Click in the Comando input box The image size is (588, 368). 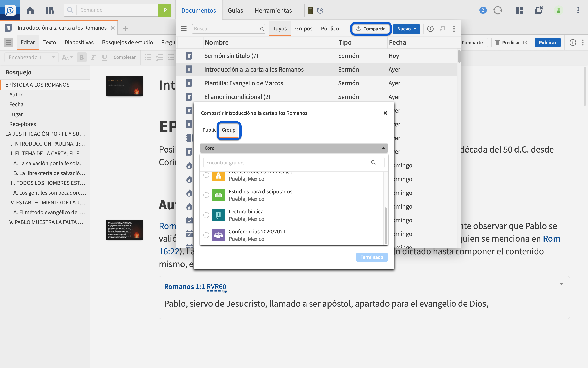point(118,10)
